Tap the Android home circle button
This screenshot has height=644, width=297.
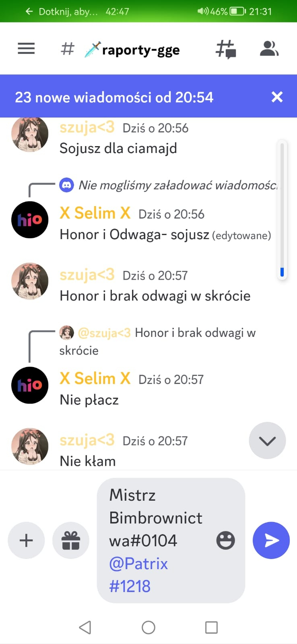click(x=148, y=627)
